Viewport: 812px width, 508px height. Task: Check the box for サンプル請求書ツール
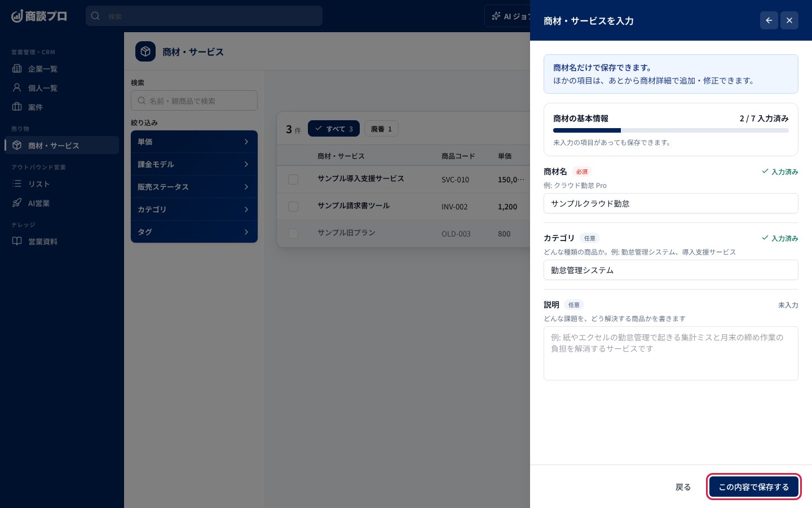click(293, 207)
